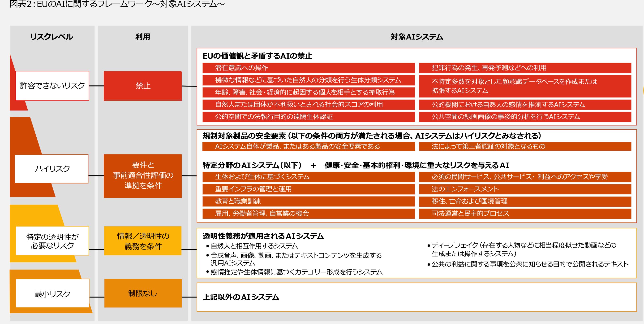
Task: Select the 最小リスク box
Action: (52, 293)
